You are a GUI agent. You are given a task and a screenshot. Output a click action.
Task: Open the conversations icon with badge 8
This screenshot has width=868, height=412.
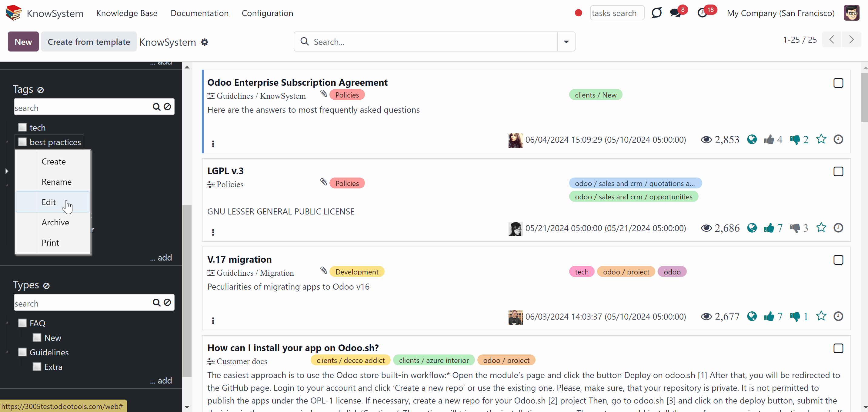[675, 13]
